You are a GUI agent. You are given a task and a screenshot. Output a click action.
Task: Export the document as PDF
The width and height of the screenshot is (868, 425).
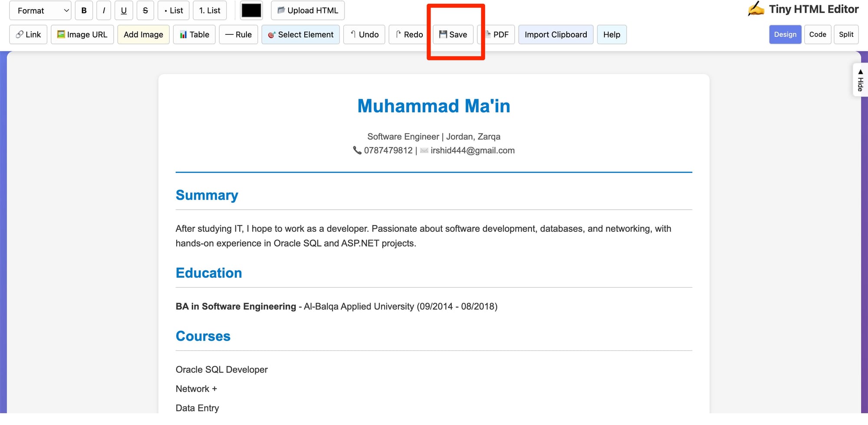(x=496, y=34)
